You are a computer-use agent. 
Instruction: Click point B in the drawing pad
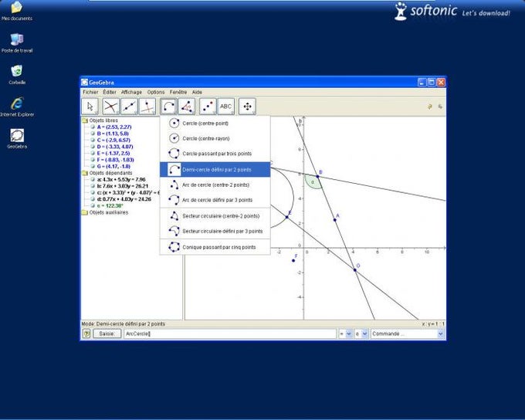coord(318,177)
